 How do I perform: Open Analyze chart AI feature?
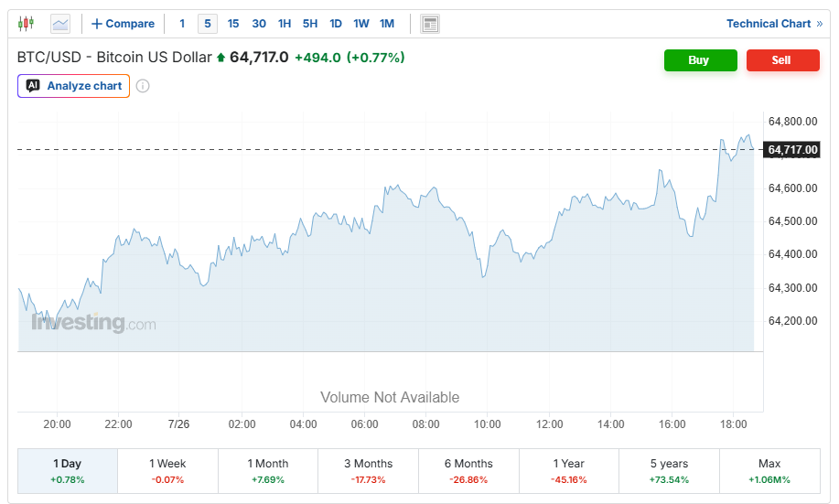[x=74, y=86]
